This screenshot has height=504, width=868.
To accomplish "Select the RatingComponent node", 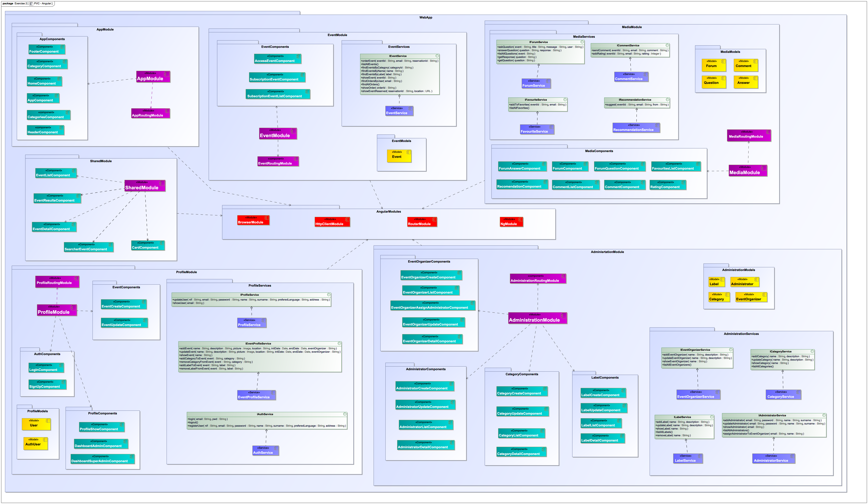I will pyautogui.click(x=668, y=185).
